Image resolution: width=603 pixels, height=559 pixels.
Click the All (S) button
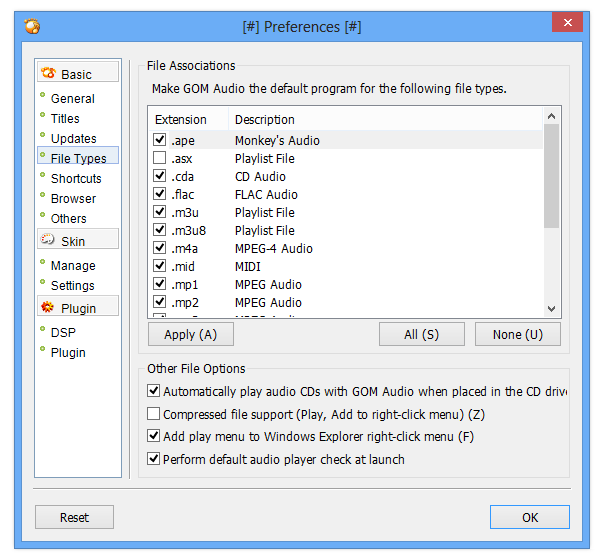click(421, 335)
